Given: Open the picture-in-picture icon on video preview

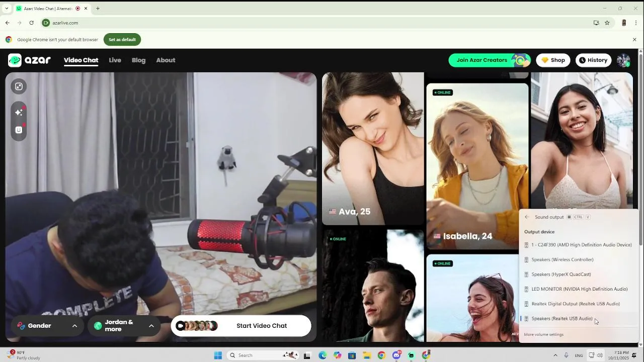Looking at the screenshot, I should [x=19, y=86].
